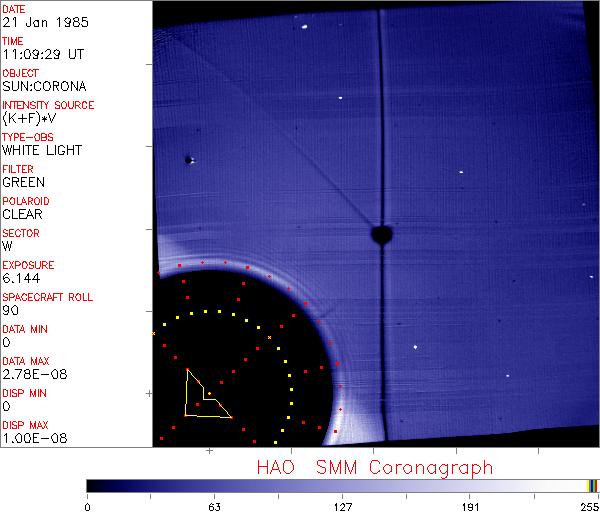Click the "POLAROID" label
This screenshot has width=600, height=512.
26,201
